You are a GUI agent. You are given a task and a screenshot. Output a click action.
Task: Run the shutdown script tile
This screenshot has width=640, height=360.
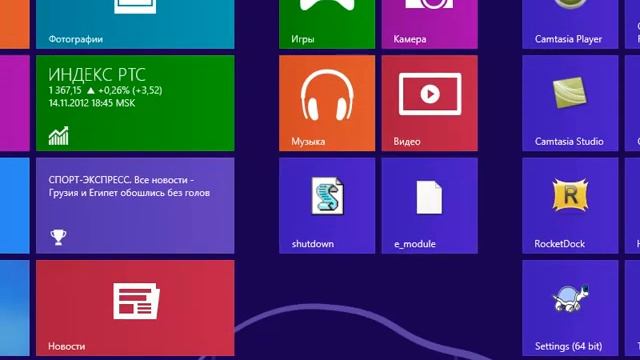(327, 206)
